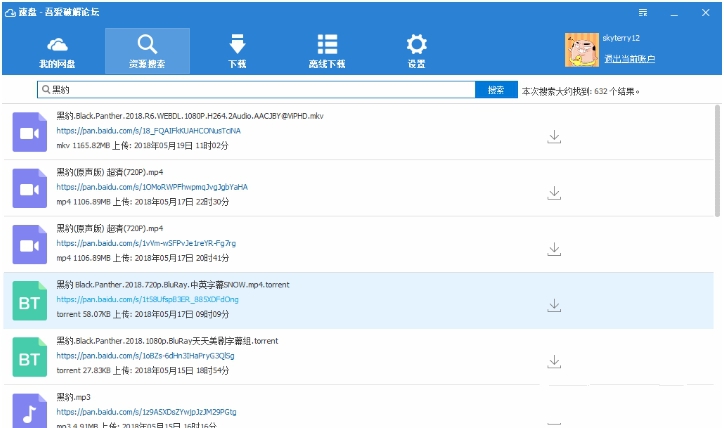Switch to the 资源搜索 tab
Screen dimensions: 724x428
pyautogui.click(x=147, y=51)
